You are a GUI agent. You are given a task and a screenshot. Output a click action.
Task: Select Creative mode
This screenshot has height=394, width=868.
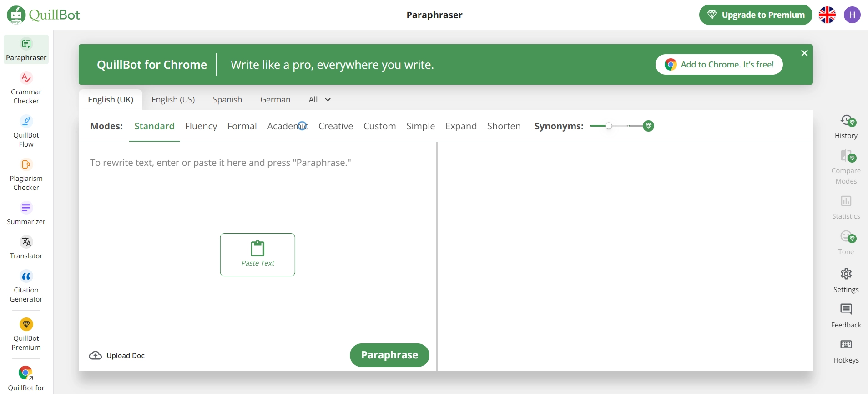click(x=336, y=126)
